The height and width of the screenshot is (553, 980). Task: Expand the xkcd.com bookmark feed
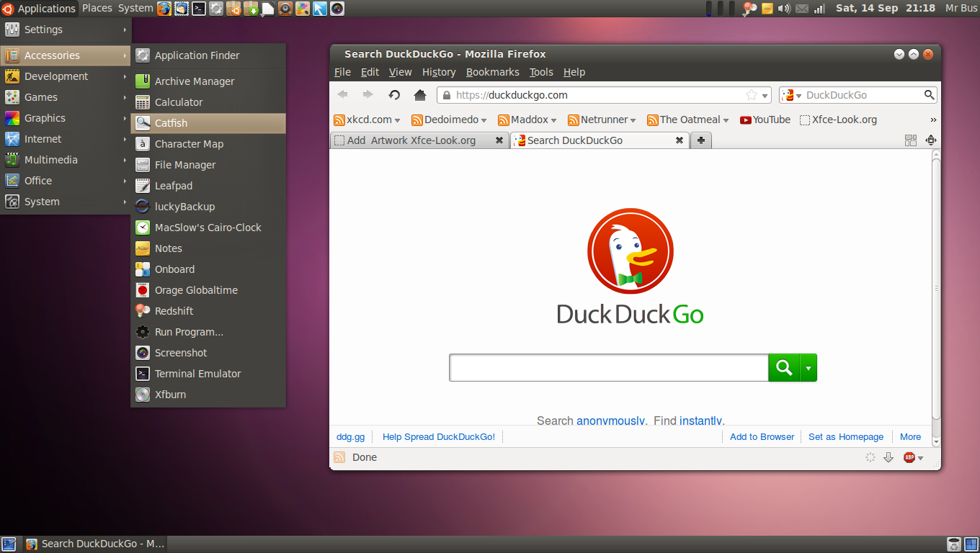pos(397,120)
